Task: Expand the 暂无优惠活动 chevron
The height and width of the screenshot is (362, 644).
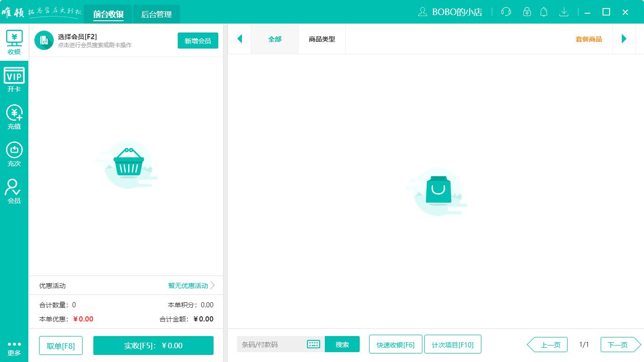Action: coord(213,286)
